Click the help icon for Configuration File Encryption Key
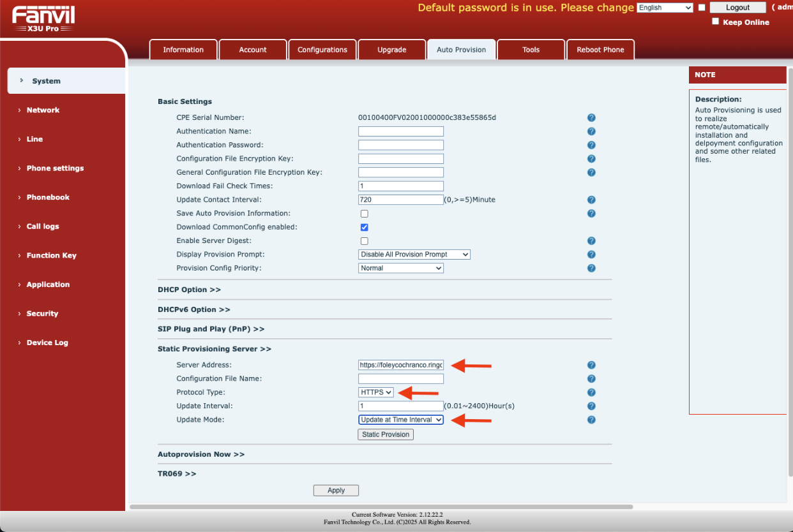Image resolution: width=793 pixels, height=532 pixels. coord(591,158)
